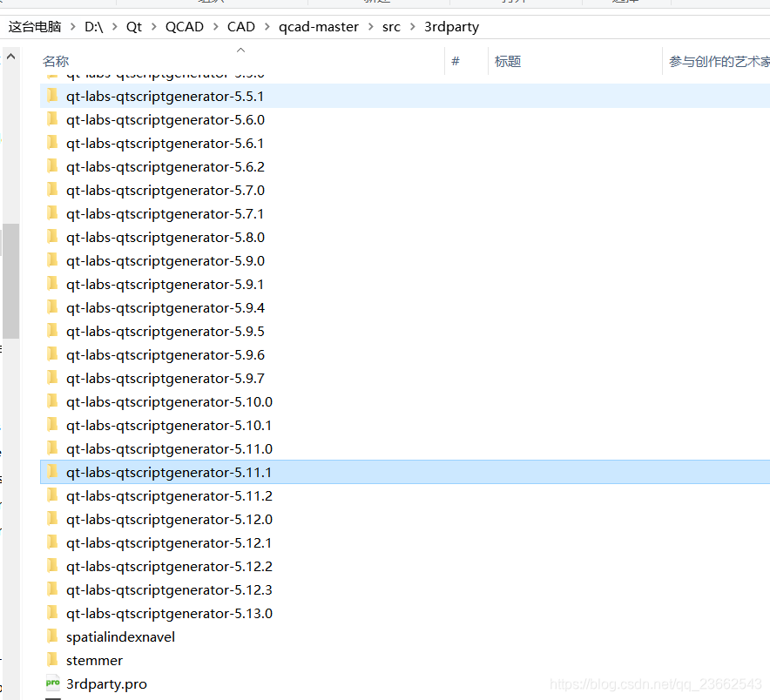Click folder icon of qt-labs-qtscriptgenerator-5.11.1
The image size is (770, 700).
tap(52, 472)
